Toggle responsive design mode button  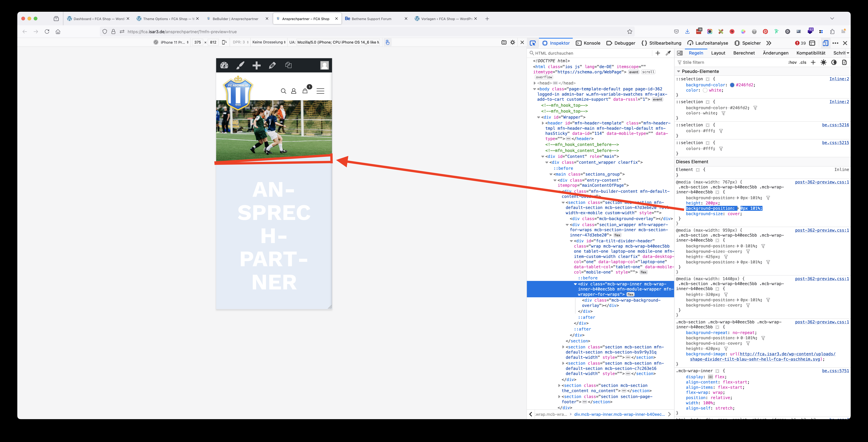tap(825, 43)
